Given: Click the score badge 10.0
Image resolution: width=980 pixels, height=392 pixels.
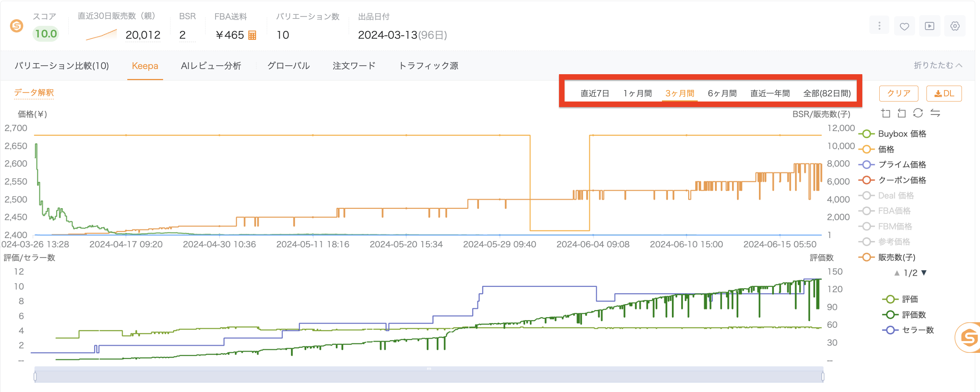Looking at the screenshot, I should click(46, 34).
